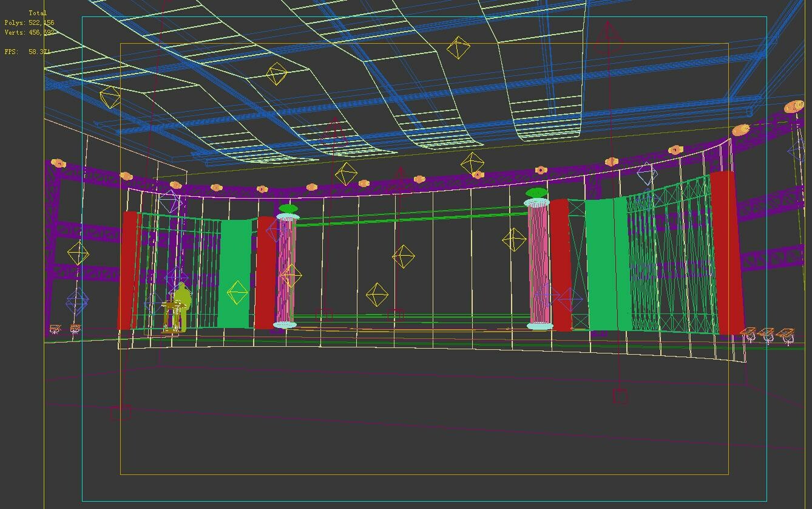
Task: Select the yellow light helper above the ceiling
Action: coord(458,46)
